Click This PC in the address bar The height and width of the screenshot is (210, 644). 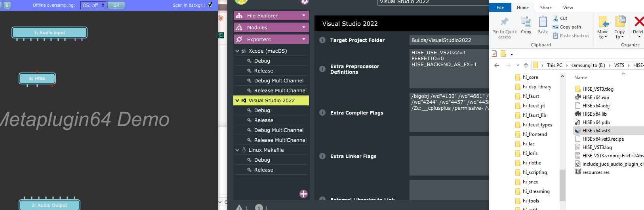[554, 65]
